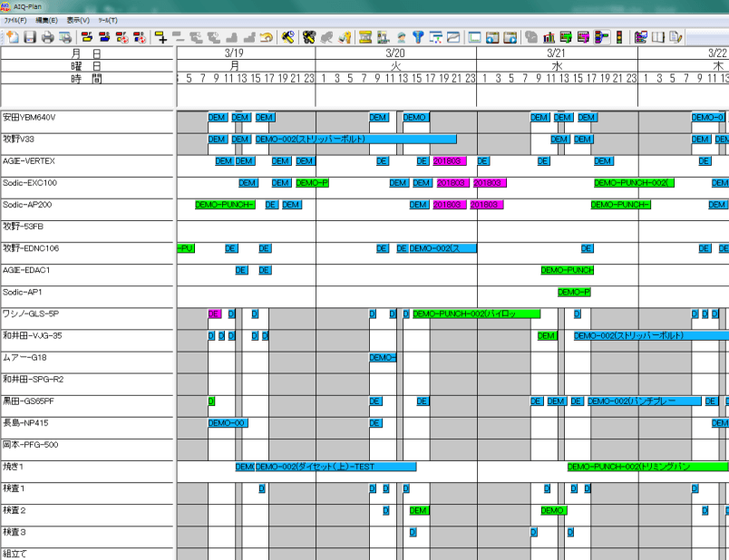The image size is (729, 560).
Task: Select the 岡本-PFG-500 machine row
Action: click(87, 449)
